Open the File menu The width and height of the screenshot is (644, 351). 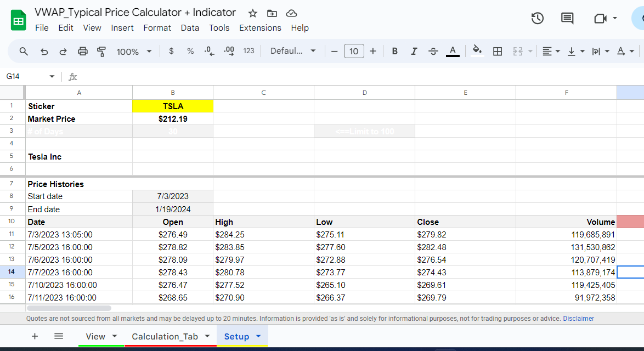pyautogui.click(x=42, y=28)
